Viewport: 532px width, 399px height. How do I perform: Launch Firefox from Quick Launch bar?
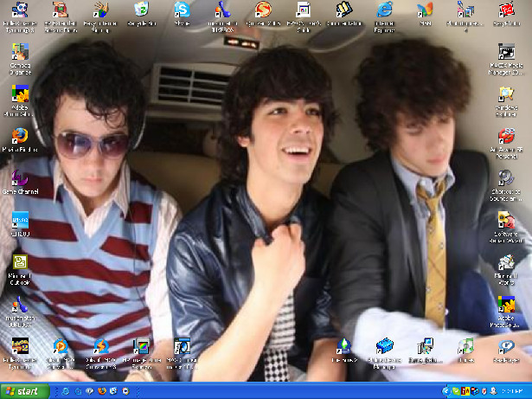tap(102, 391)
